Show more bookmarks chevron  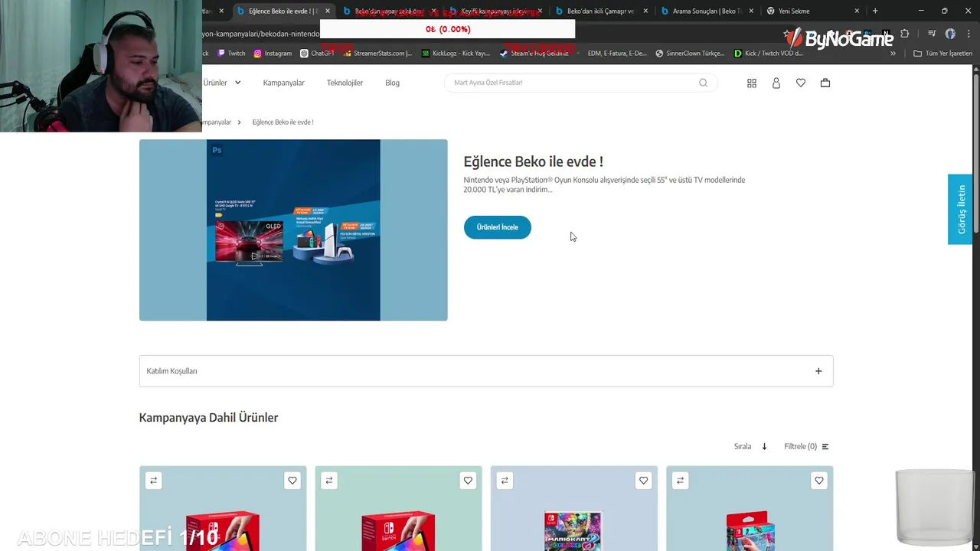pyautogui.click(x=893, y=54)
